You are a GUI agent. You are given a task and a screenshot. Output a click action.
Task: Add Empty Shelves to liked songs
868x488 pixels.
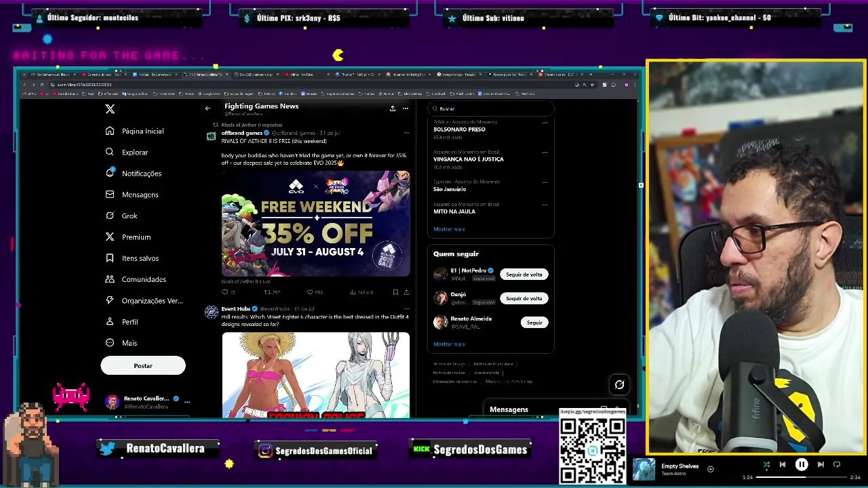point(711,469)
